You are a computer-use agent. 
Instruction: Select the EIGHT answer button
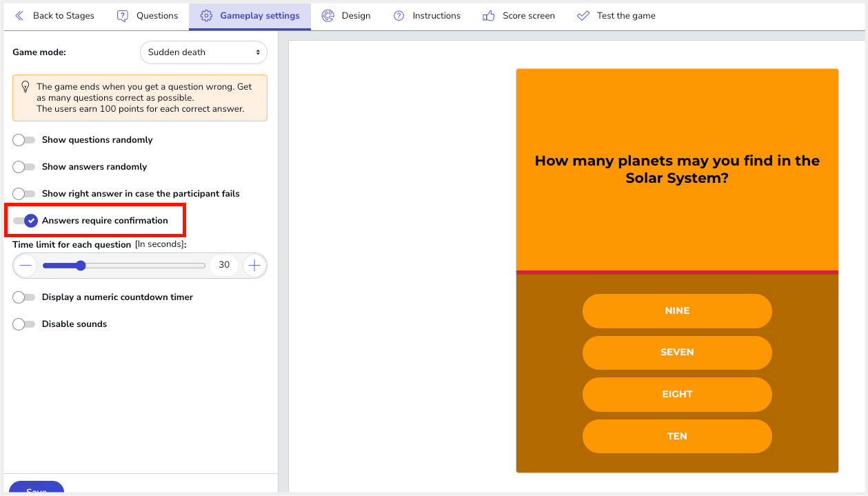(677, 395)
